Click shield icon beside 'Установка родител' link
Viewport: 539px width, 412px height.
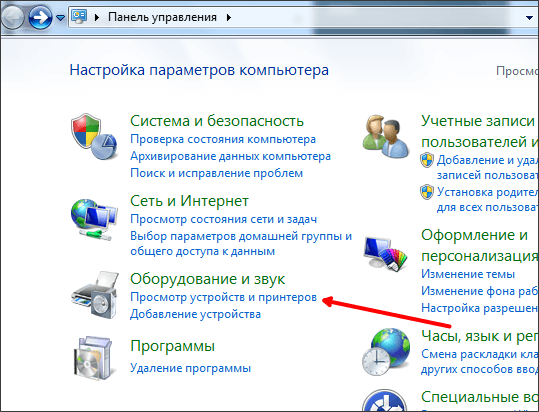(427, 192)
